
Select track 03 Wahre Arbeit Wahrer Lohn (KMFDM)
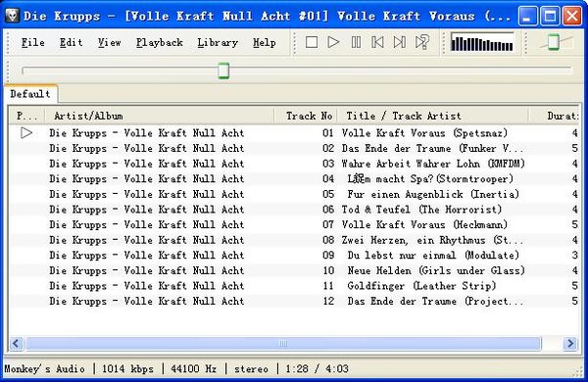(294, 164)
